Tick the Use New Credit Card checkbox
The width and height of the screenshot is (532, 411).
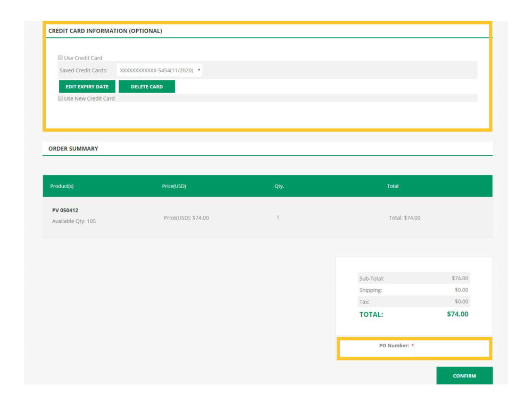coord(61,98)
